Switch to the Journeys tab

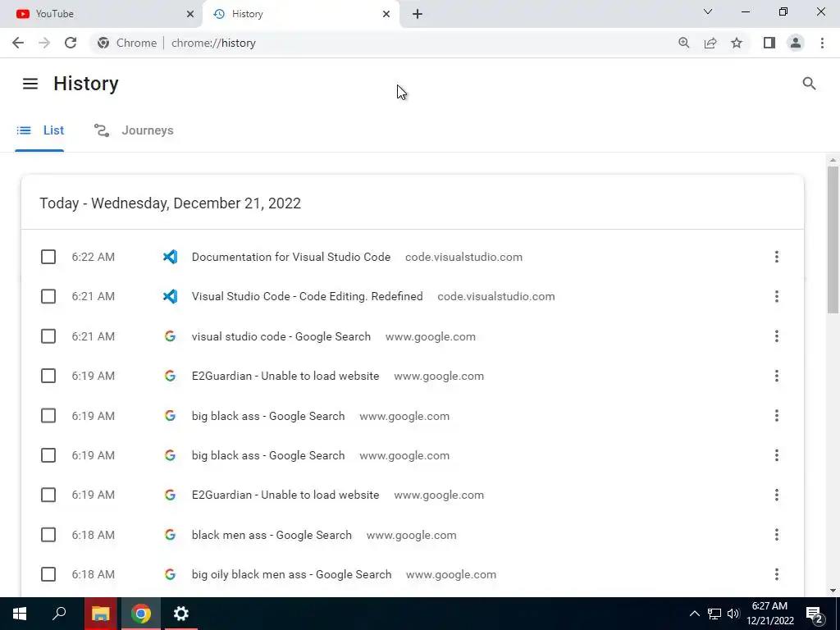pos(134,130)
